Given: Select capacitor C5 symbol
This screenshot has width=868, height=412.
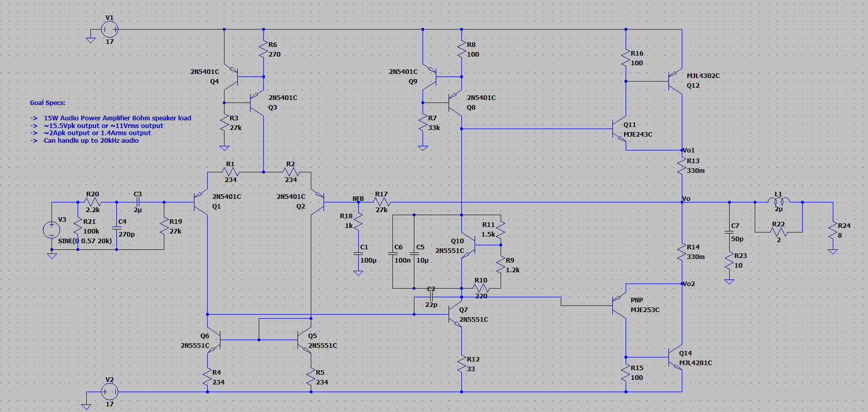Looking at the screenshot, I should [x=414, y=253].
